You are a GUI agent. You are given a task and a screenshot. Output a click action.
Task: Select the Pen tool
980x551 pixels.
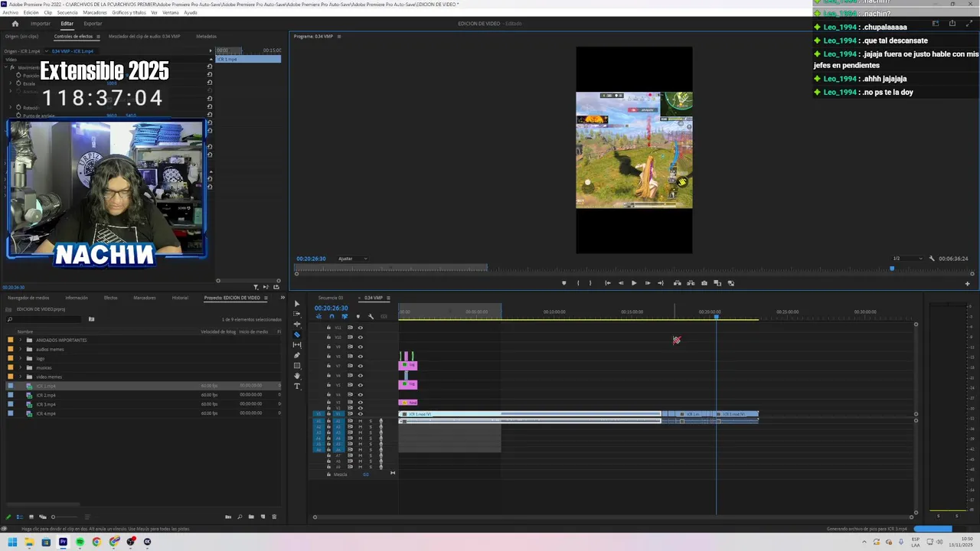(297, 355)
